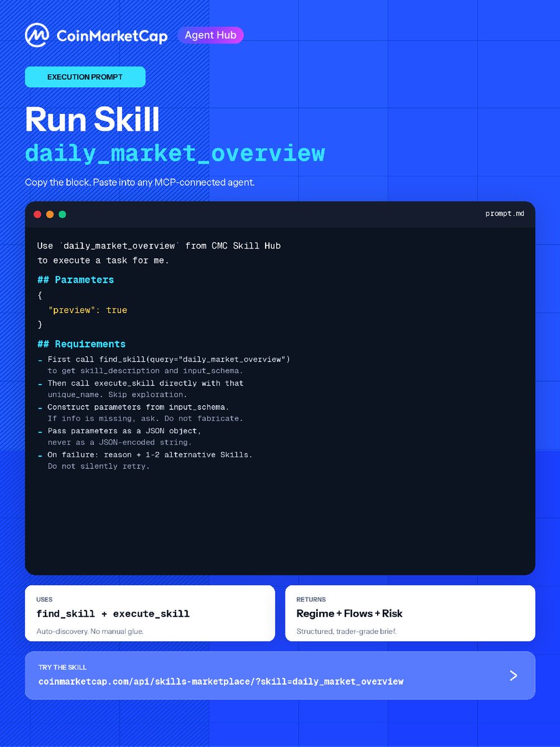Click 'Do not silently retry.' line
The height and width of the screenshot is (747, 560).
[x=99, y=466]
